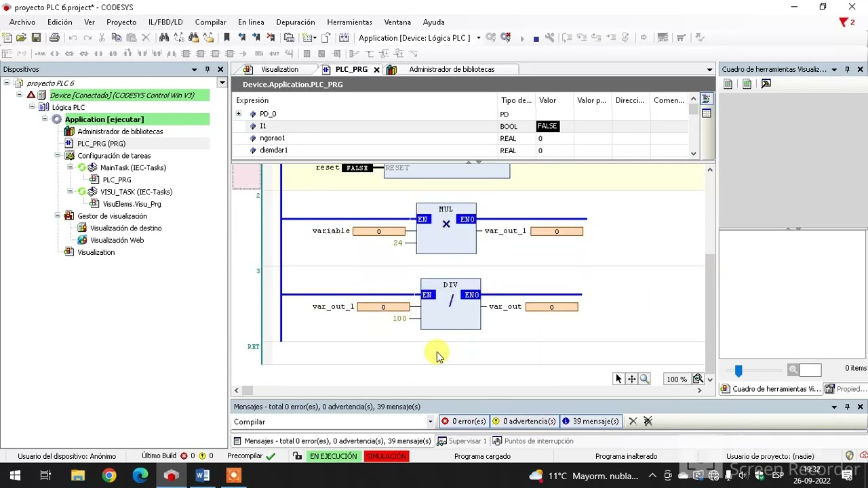Open Google Chrome from the taskbar
868x488 pixels.
point(108,475)
